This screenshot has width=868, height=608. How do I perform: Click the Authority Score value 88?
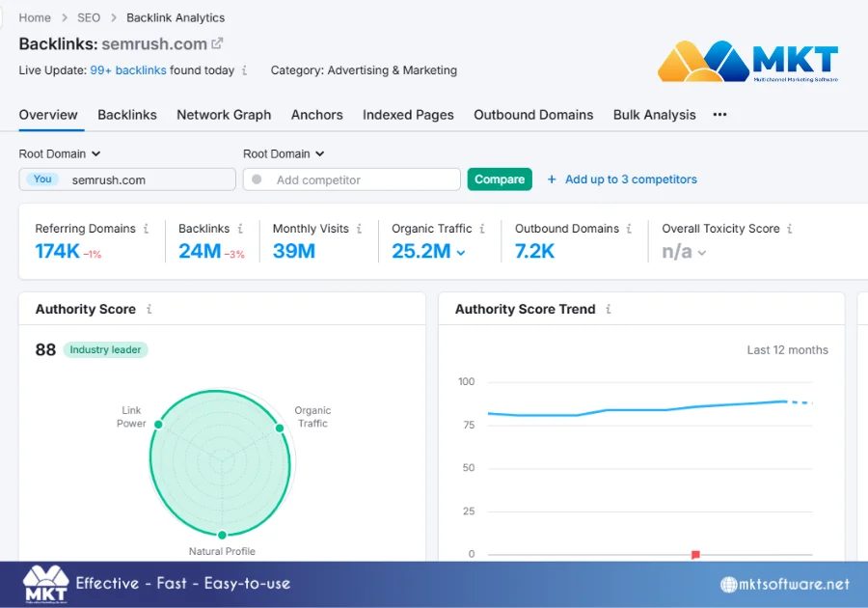pyautogui.click(x=45, y=350)
